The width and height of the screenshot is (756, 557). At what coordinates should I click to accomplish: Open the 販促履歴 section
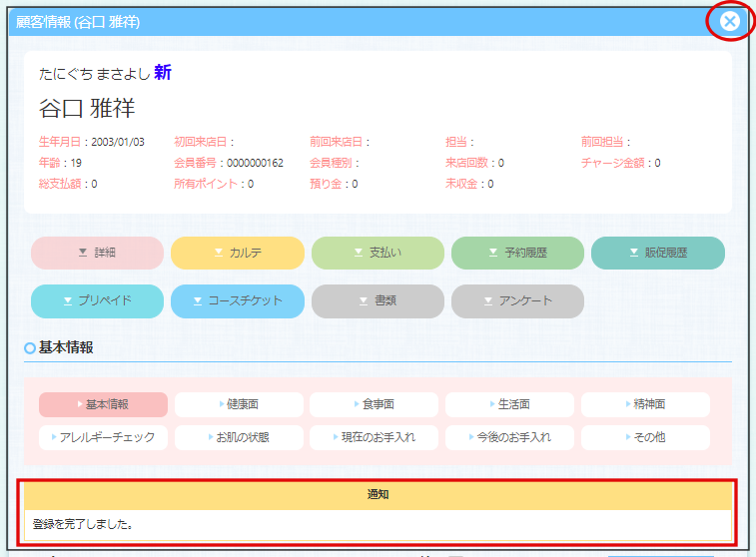click(x=657, y=254)
